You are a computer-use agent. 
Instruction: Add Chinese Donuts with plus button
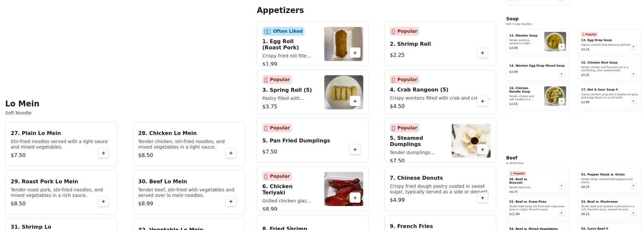[482, 198]
